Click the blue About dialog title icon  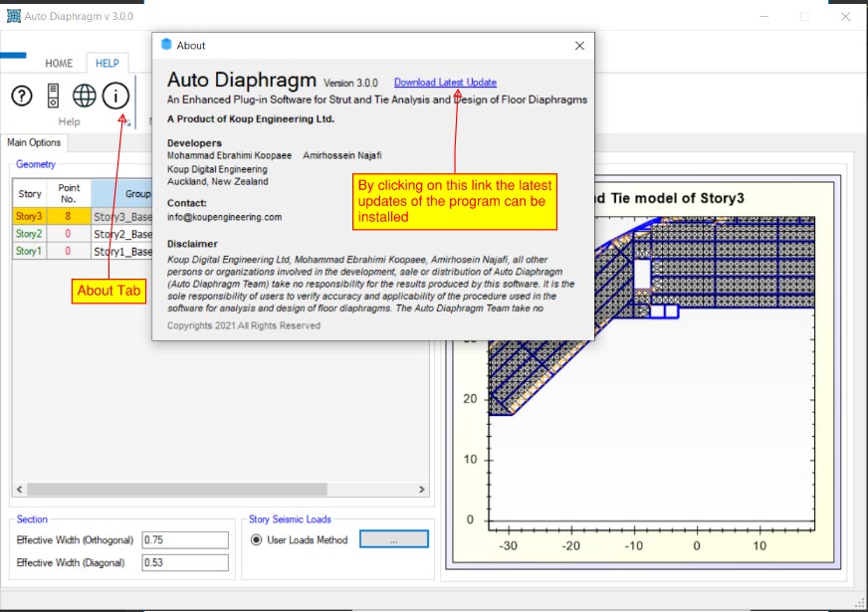pos(166,45)
